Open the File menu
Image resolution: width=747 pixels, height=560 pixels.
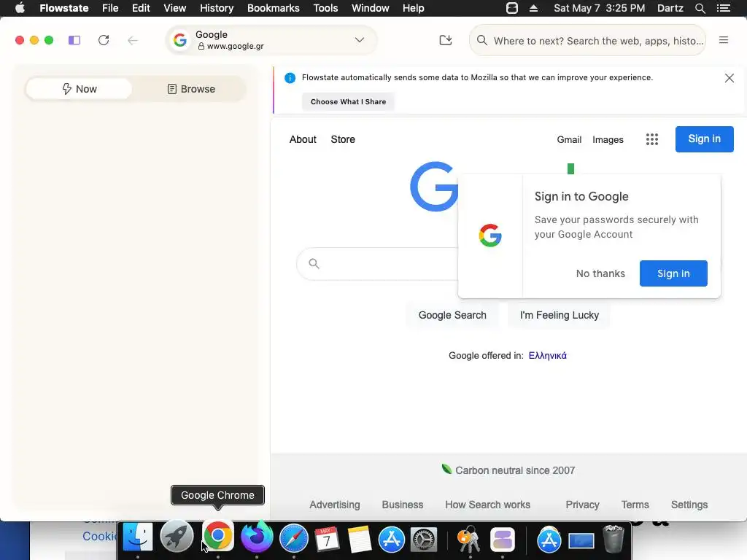[110, 8]
